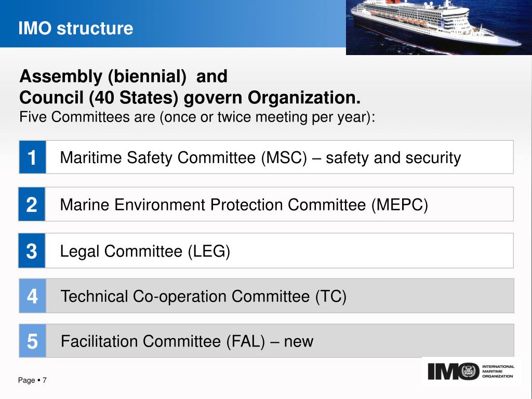
Task: Select the blue number 2 box
Action: coord(32,204)
